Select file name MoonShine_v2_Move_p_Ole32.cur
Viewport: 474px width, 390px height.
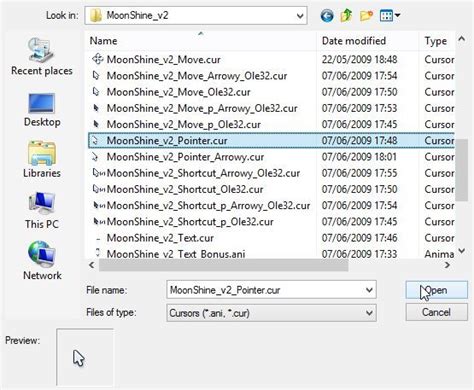pyautogui.click(x=184, y=125)
